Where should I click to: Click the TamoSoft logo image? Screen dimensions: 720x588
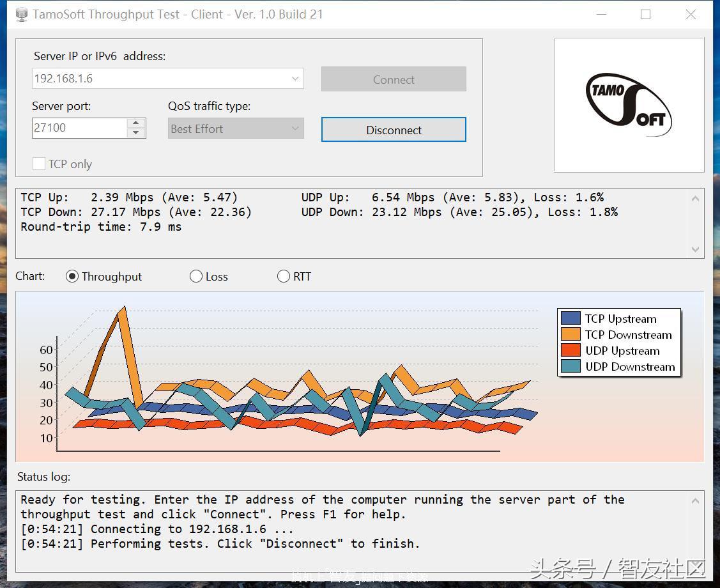629,105
